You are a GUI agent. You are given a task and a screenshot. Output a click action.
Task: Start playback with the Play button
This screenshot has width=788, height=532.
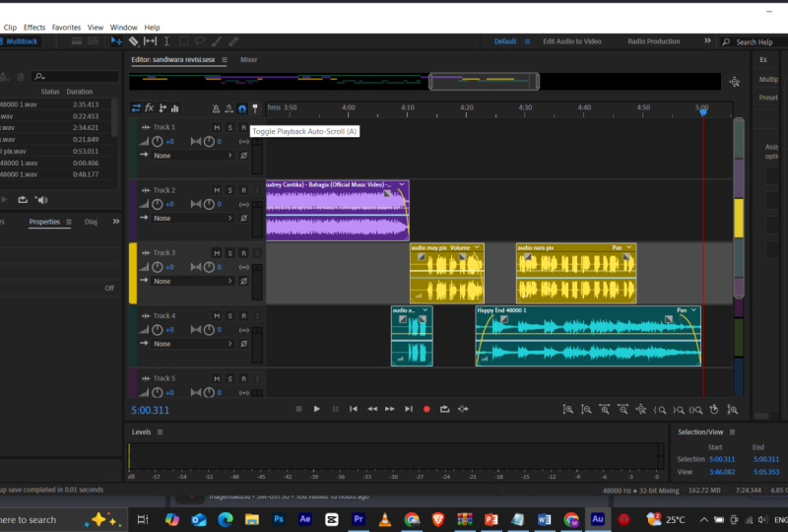click(x=316, y=409)
